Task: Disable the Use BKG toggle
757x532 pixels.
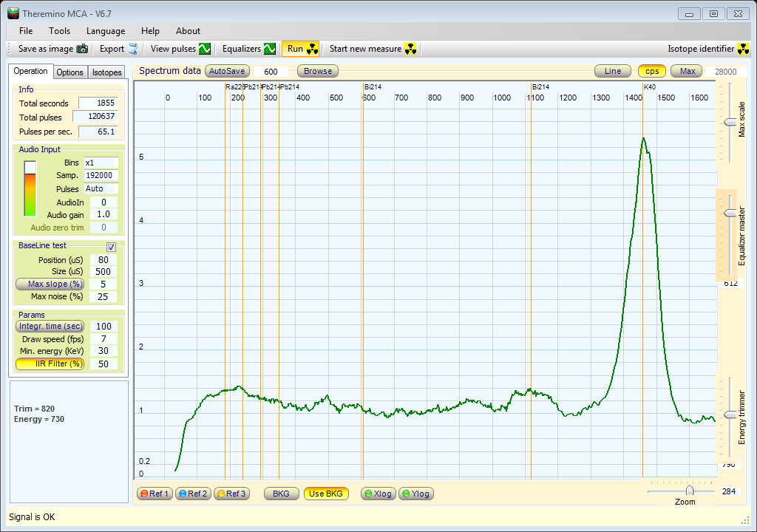Action: click(x=326, y=494)
